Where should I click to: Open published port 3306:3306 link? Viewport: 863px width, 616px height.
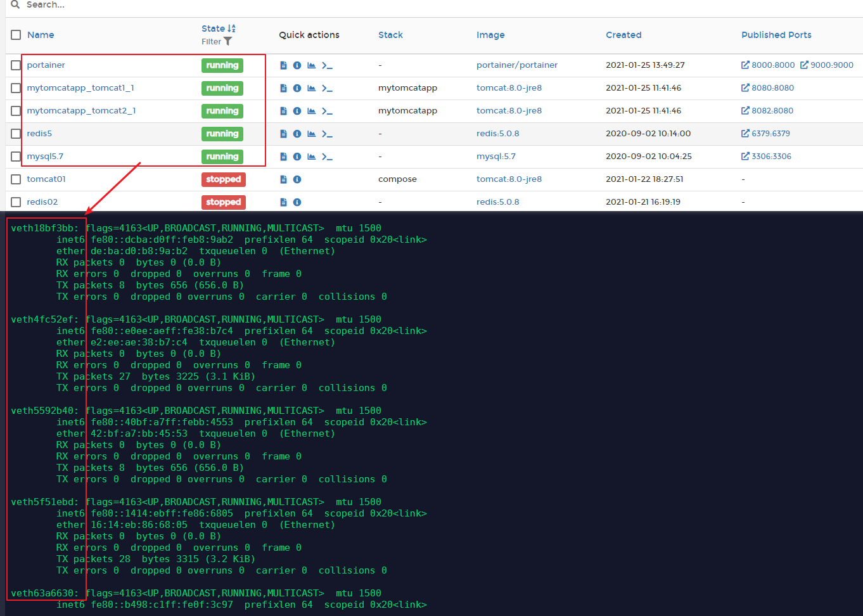(766, 157)
